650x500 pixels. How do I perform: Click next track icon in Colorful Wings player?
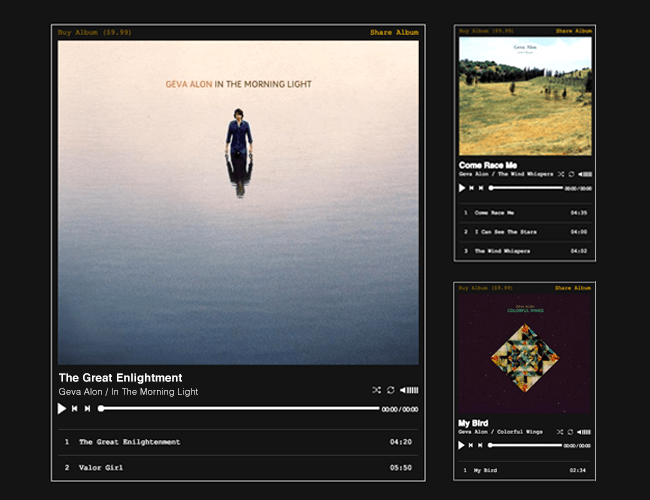pos(480,445)
